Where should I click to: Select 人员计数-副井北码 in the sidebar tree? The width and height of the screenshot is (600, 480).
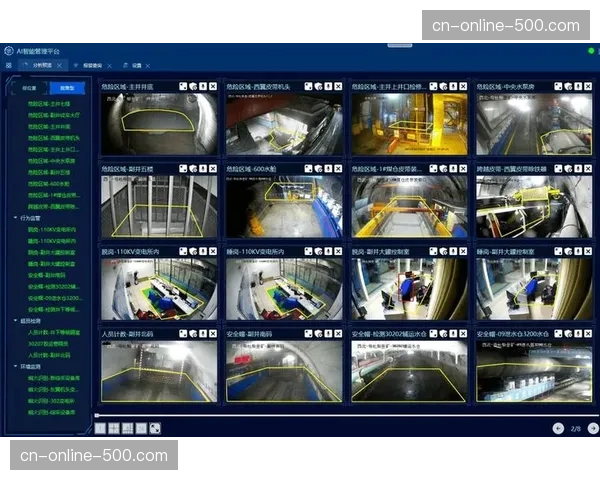[x=49, y=355]
